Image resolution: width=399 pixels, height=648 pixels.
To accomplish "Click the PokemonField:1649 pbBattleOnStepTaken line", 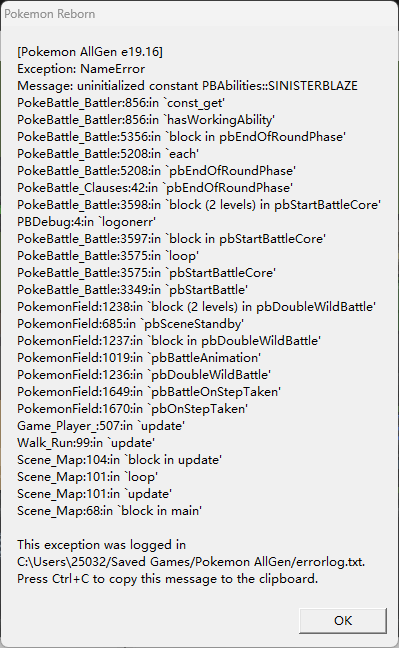I will (x=149, y=391).
